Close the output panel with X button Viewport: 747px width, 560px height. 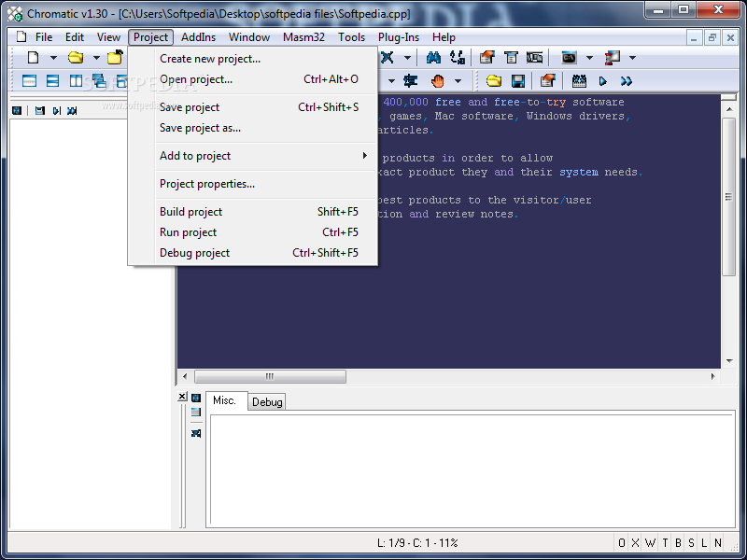[182, 396]
